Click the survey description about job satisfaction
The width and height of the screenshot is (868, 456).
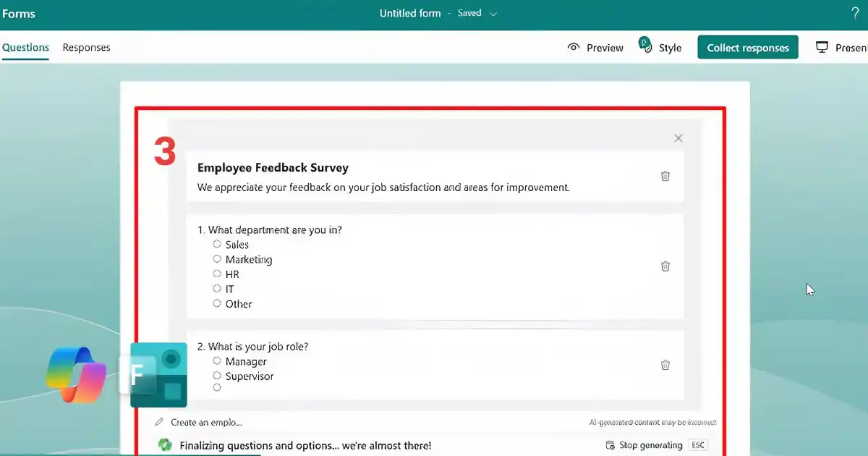click(x=383, y=187)
